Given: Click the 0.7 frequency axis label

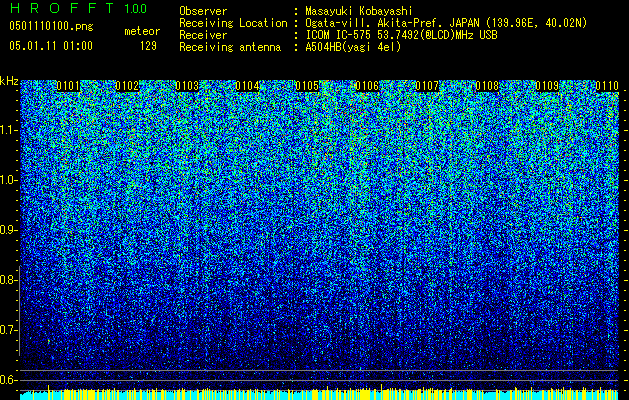Looking at the screenshot, I should (x=9, y=330).
